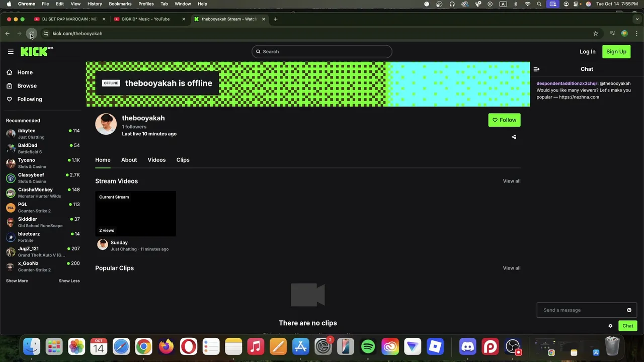Reload the current page

31,34
